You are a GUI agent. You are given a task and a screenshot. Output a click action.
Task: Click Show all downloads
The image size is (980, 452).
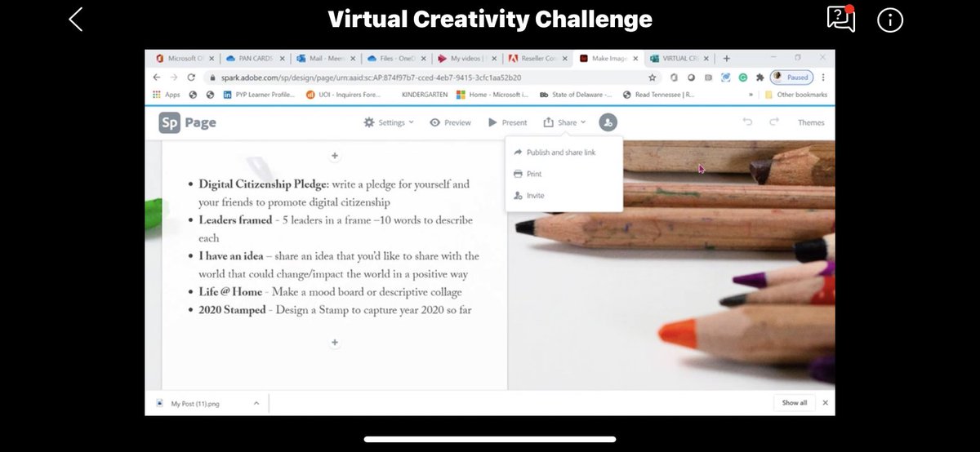pos(794,403)
